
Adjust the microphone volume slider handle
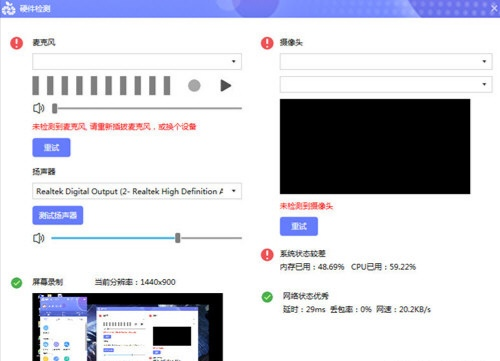(55, 108)
